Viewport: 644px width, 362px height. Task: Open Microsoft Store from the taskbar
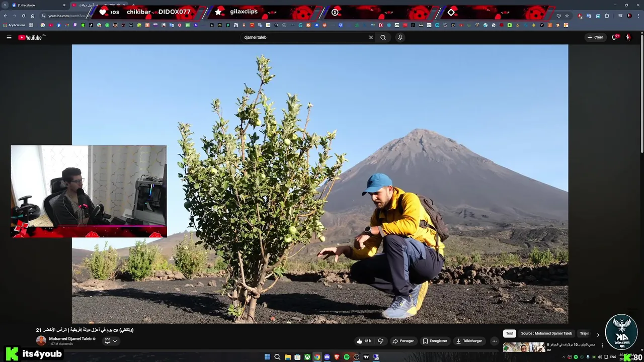pyautogui.click(x=297, y=357)
